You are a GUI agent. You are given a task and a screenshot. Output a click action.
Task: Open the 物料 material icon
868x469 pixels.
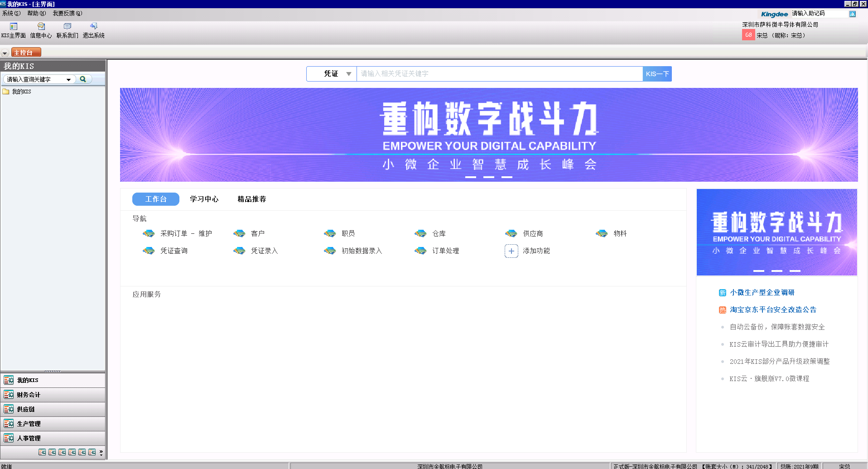611,233
